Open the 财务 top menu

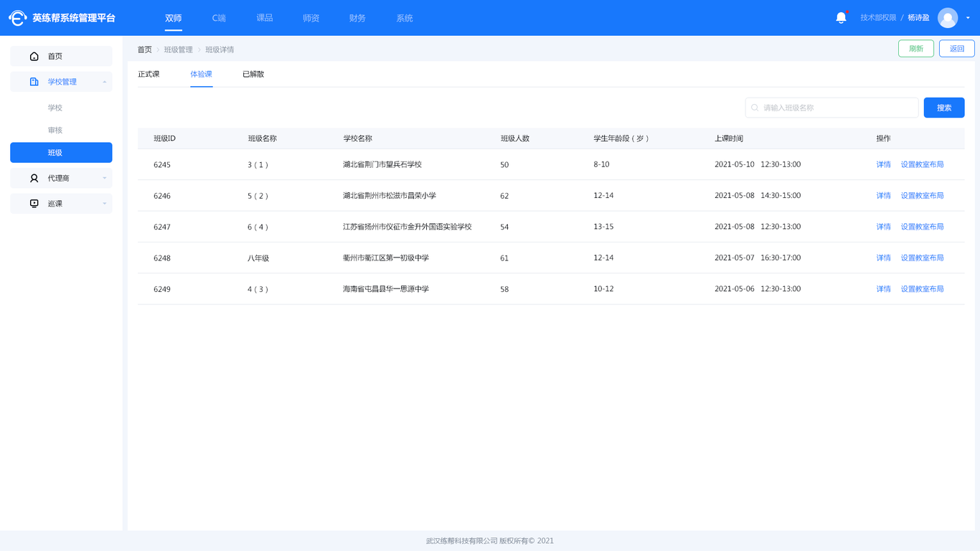[x=357, y=18]
